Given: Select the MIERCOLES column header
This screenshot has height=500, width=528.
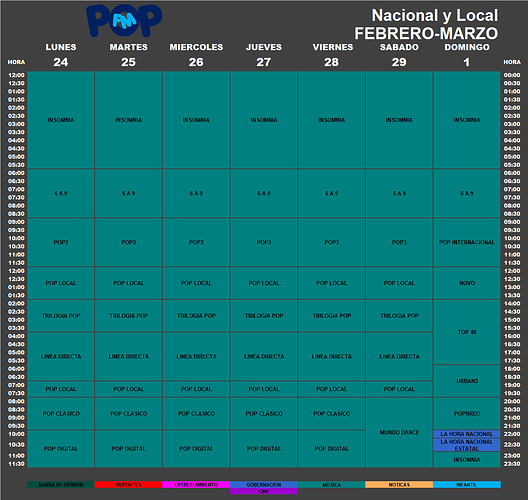Looking at the screenshot, I should [196, 47].
